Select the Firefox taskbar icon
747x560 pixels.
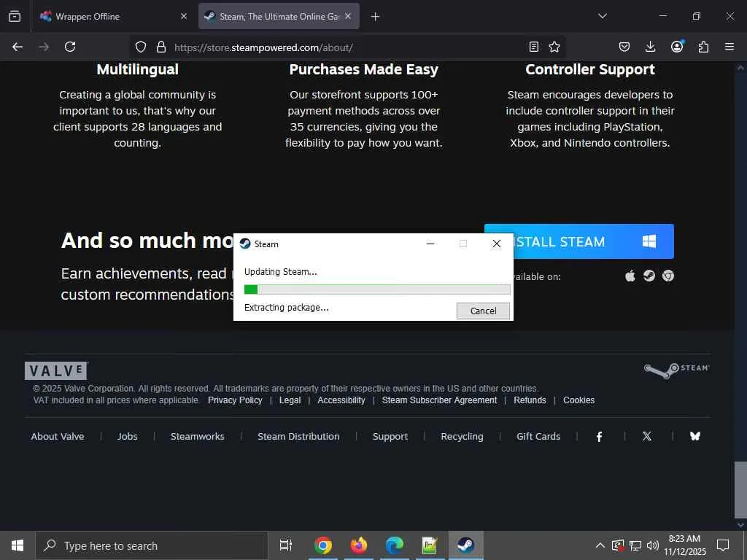tap(359, 545)
